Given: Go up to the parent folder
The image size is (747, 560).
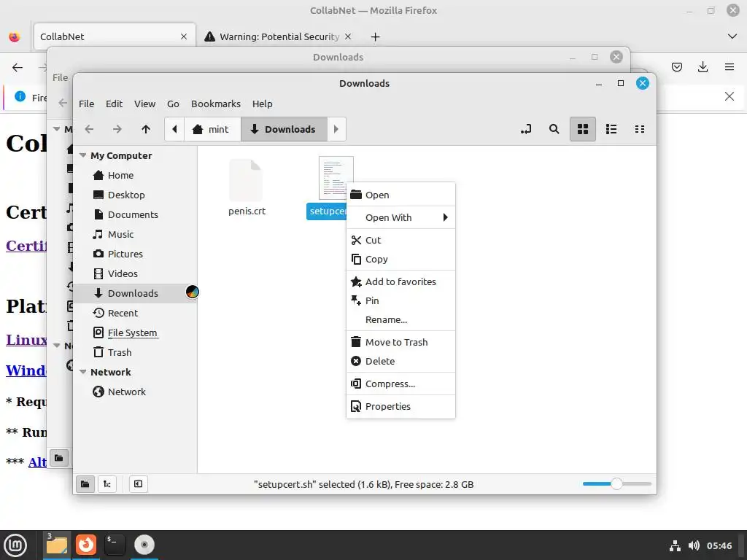Looking at the screenshot, I should coord(146,129).
